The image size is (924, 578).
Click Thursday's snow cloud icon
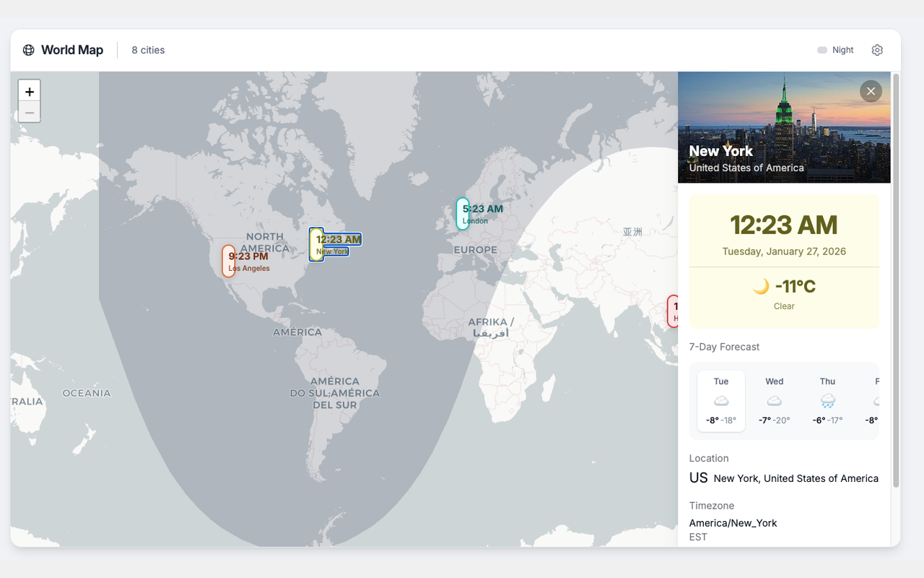[x=827, y=401]
